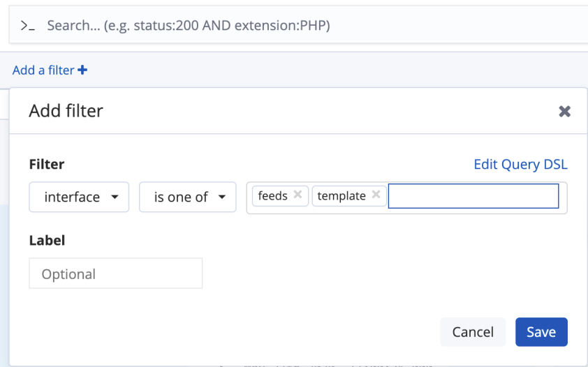Click the caret arrow next to 'is one of'
Screen dimensions: 588x367
pyautogui.click(x=222, y=197)
